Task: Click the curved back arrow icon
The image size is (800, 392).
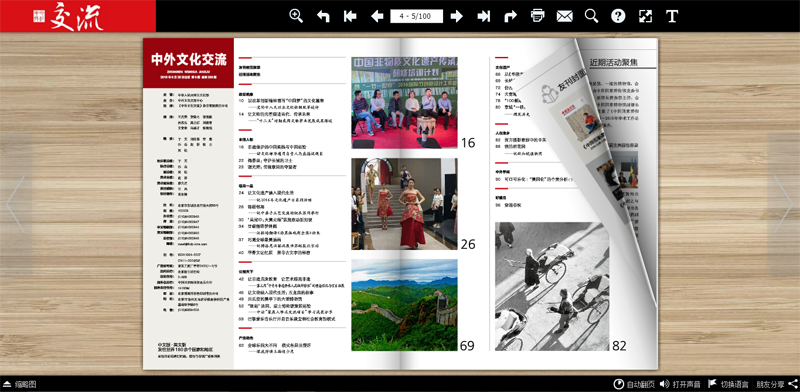Action: tap(323, 16)
